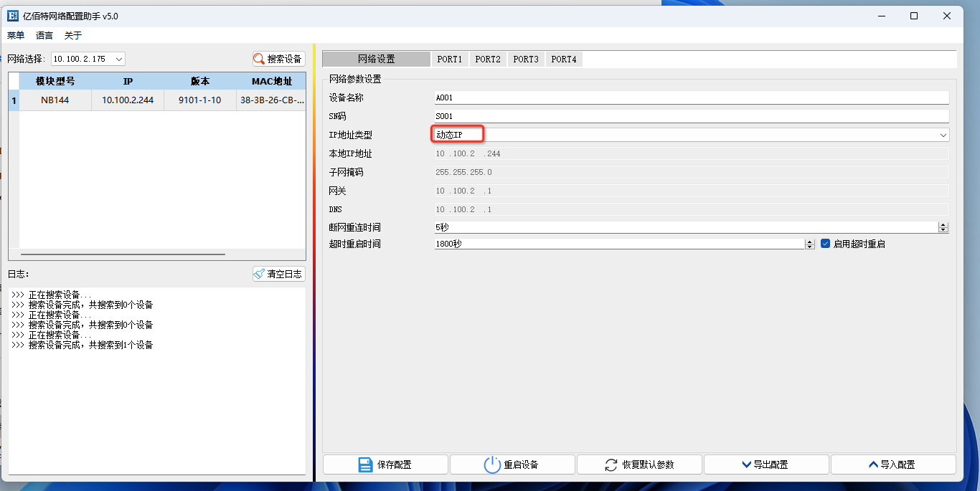Click the SN码 input field with S001
This screenshot has height=491, width=980.
tap(692, 116)
